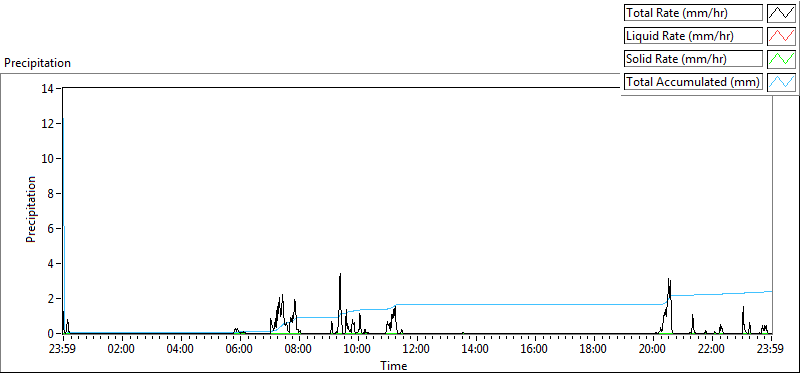Click the first 23:59 start time label

point(63,350)
